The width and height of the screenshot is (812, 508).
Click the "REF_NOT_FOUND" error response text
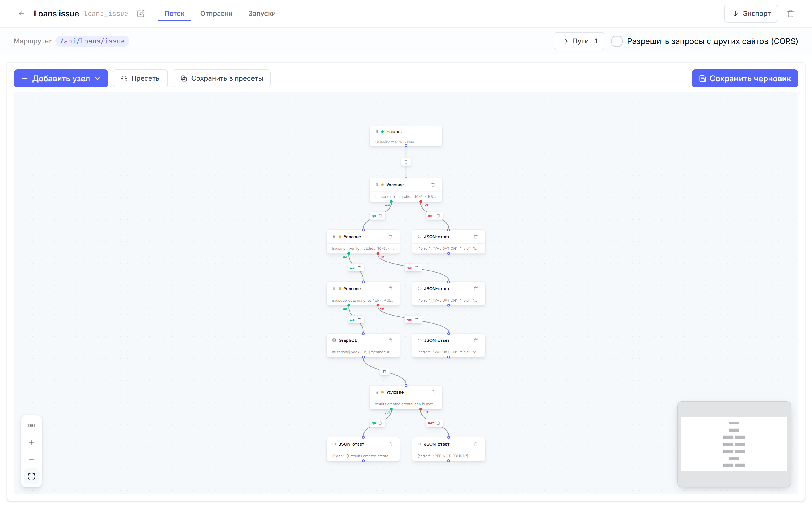point(443,456)
